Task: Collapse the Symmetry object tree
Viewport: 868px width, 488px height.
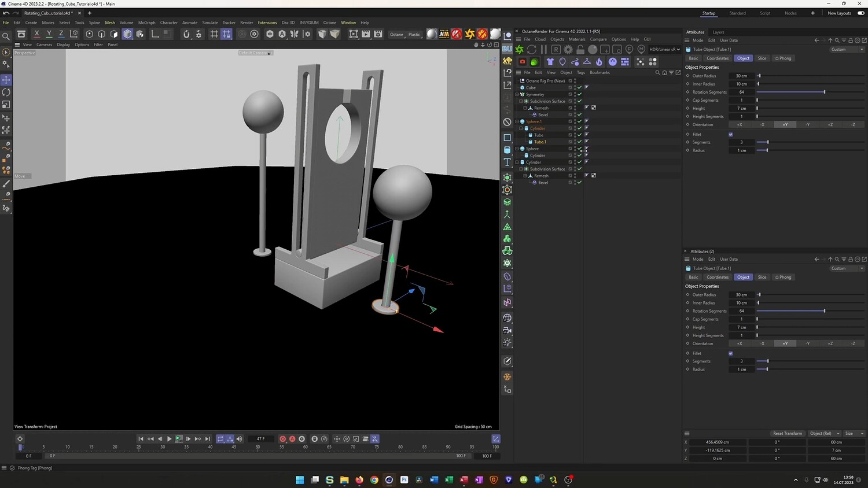Action: [517, 94]
